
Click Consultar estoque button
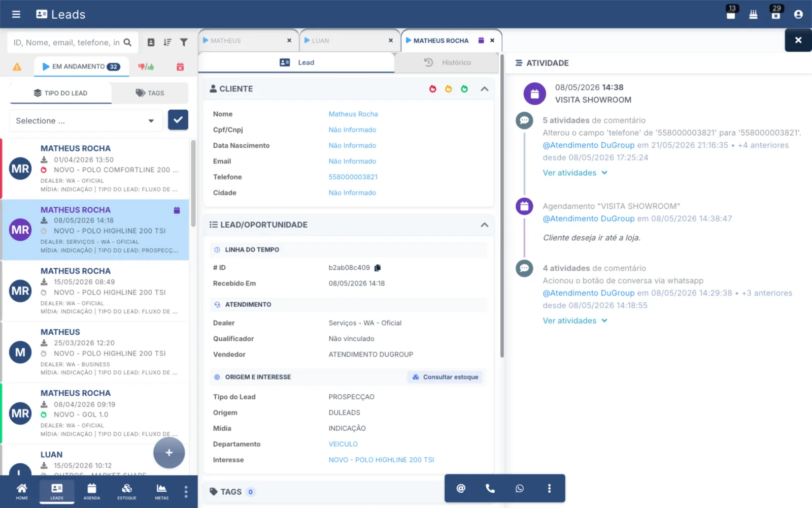[x=445, y=377]
